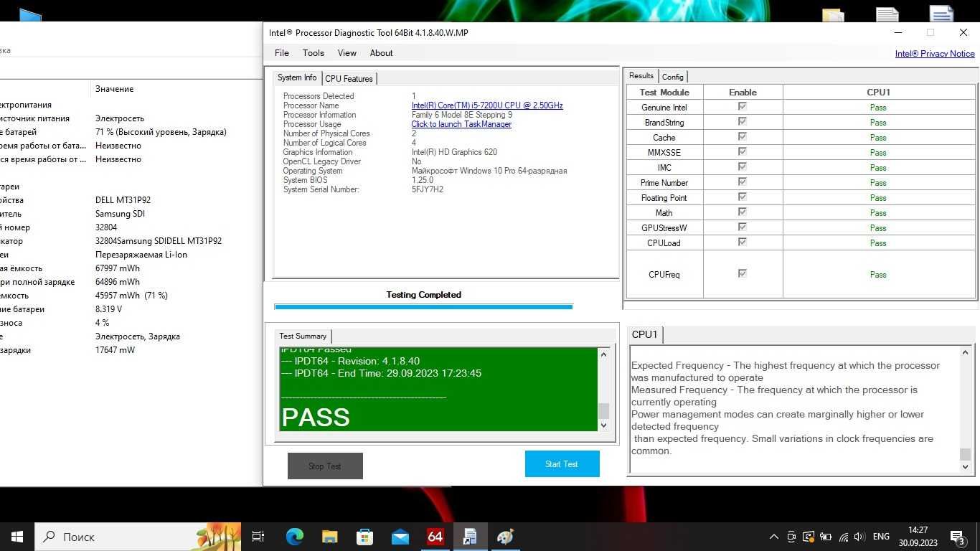Open File Explorer from the taskbar
Image resolution: width=980 pixels, height=551 pixels.
tap(330, 537)
